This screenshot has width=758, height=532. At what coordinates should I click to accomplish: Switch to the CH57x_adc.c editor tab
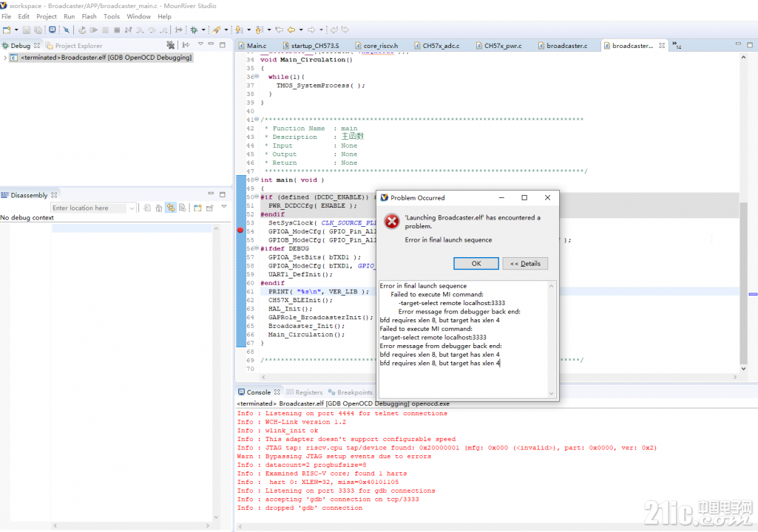click(x=436, y=46)
